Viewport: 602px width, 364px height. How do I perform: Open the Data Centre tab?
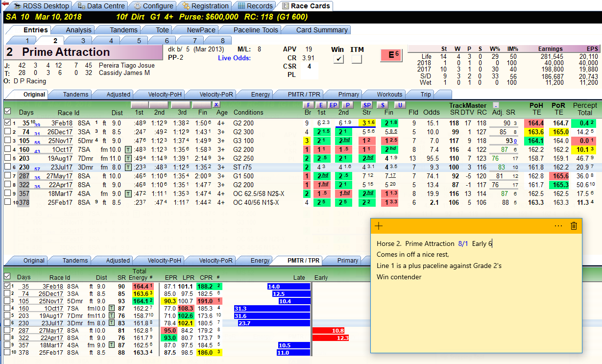tap(100, 6)
